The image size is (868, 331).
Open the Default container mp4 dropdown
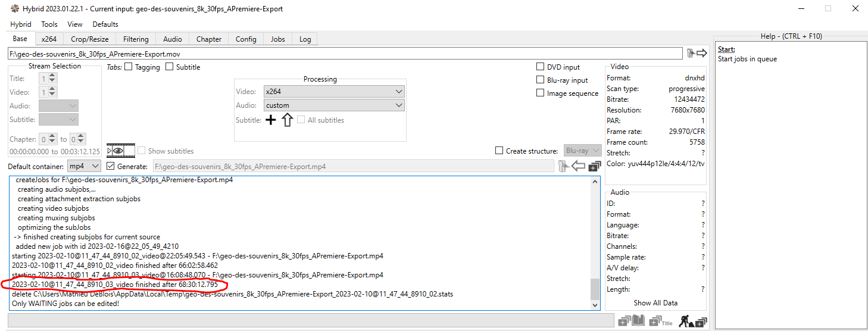pyautogui.click(x=83, y=167)
